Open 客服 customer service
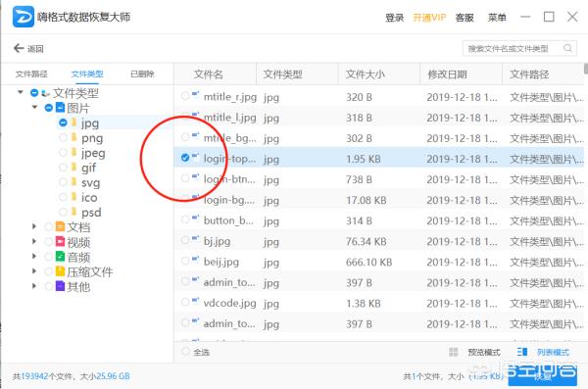The height and width of the screenshot is (389, 588). (x=465, y=18)
